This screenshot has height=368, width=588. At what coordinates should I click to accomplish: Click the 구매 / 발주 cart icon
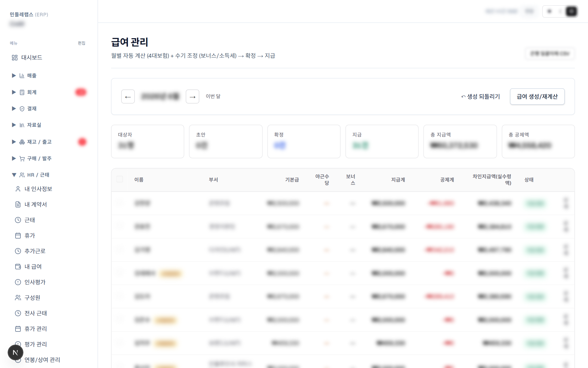click(x=22, y=158)
